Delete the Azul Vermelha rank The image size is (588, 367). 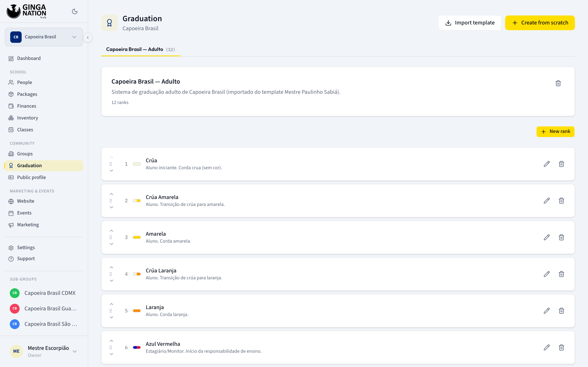[561, 347]
